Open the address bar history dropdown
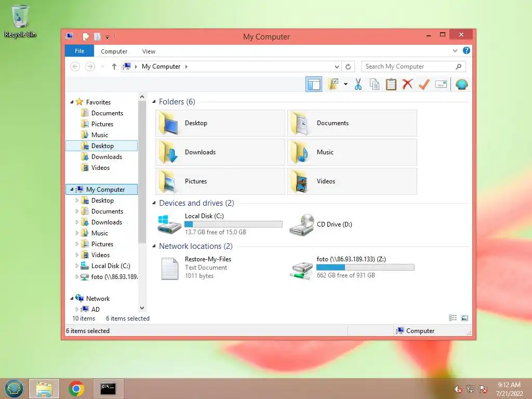 coord(337,66)
